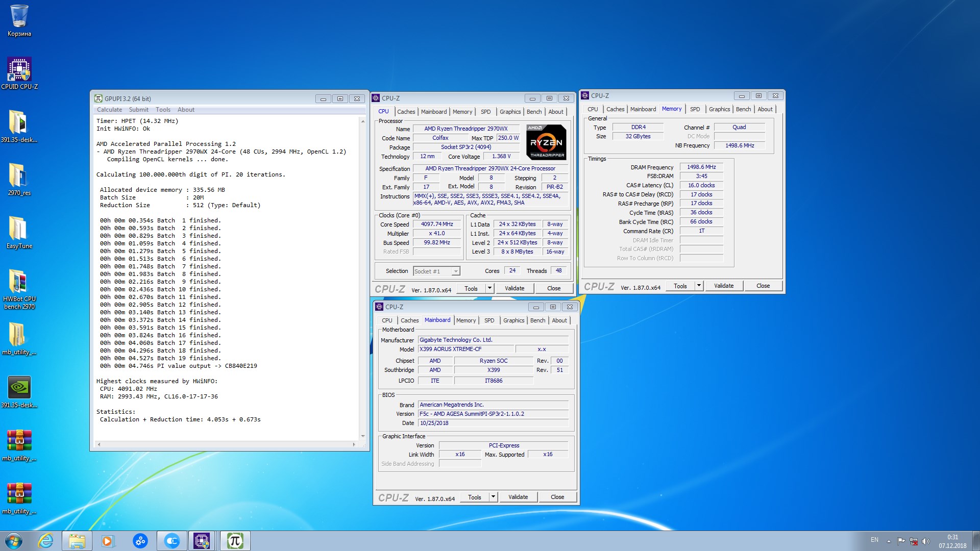Image resolution: width=980 pixels, height=551 pixels.
Task: Click Close in CPU-Z Memory window
Action: pos(763,286)
